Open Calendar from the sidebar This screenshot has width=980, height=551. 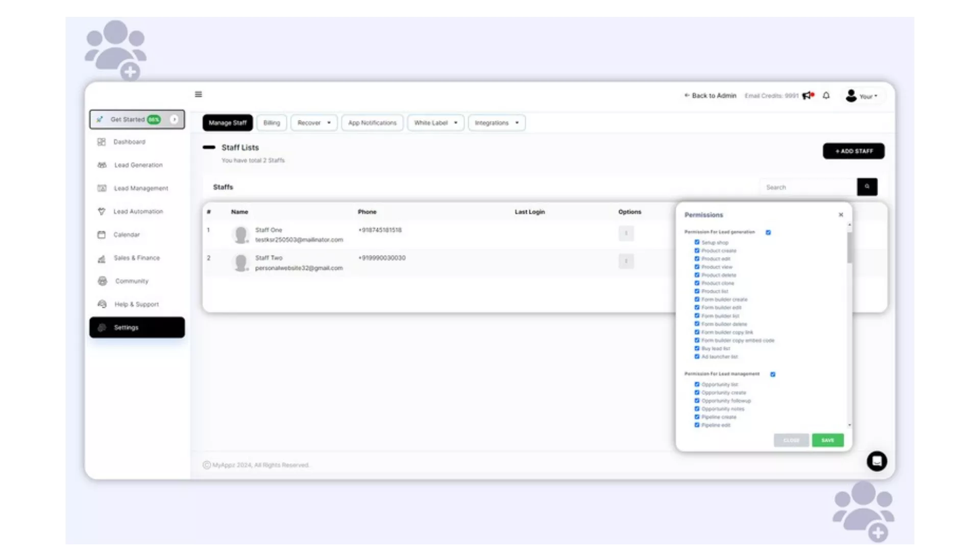pos(126,235)
